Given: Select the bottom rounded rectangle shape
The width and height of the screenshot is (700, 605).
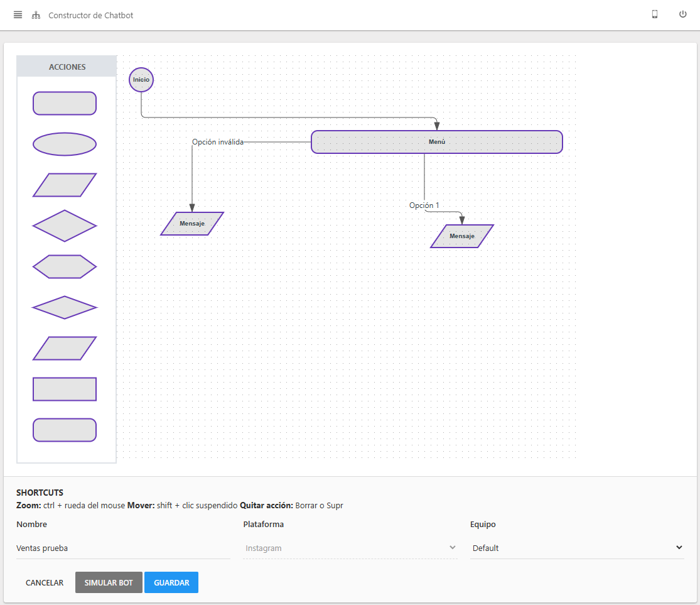Looking at the screenshot, I should 65,430.
